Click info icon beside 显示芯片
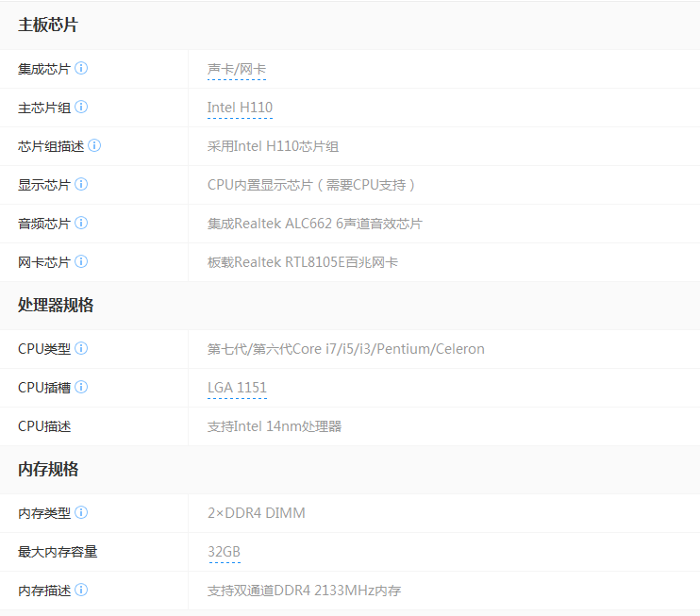The image size is (700, 616). coord(81,184)
